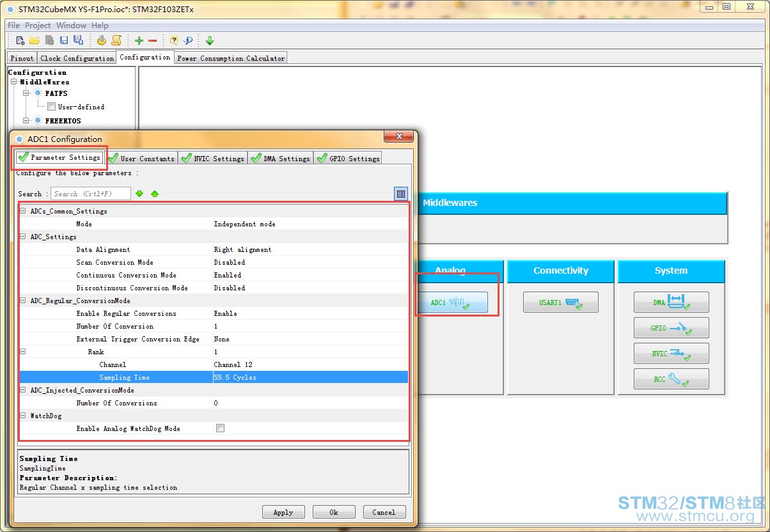Screen dimensions: 770x532
Task: Click the Generate Report scroll icon
Action: click(x=116, y=40)
